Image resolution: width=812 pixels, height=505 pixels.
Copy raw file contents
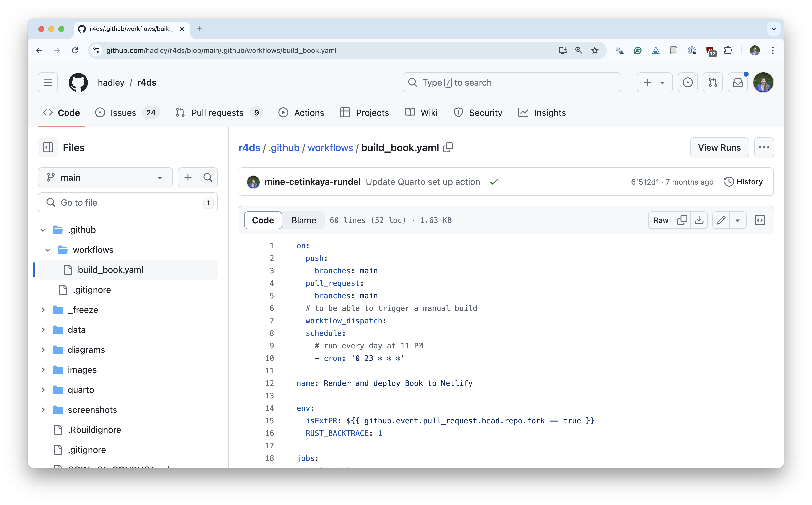[x=683, y=220]
